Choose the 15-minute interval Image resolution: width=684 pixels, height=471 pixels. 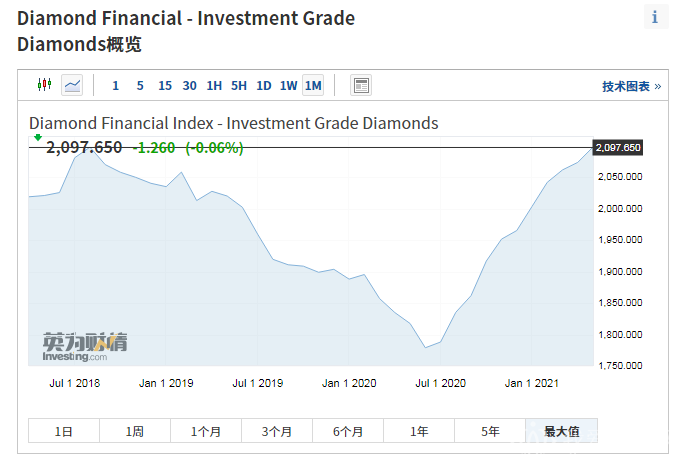pos(165,86)
